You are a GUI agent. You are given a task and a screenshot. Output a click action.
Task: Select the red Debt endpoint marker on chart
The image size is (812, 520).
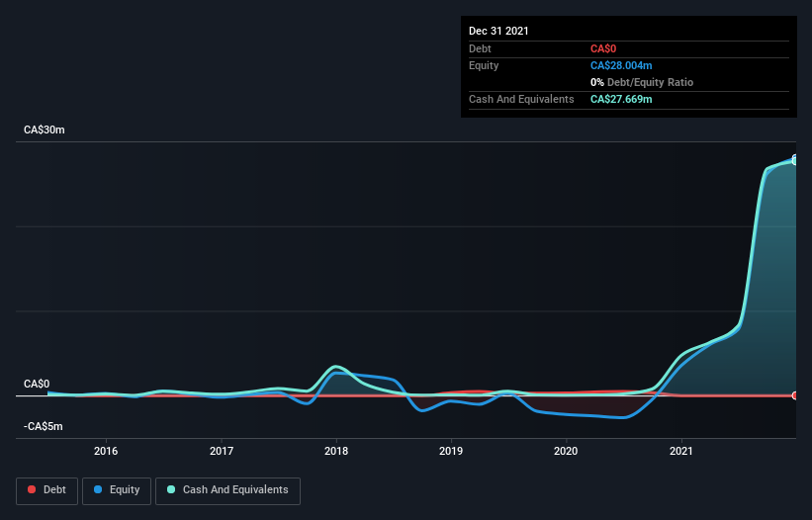tap(795, 395)
